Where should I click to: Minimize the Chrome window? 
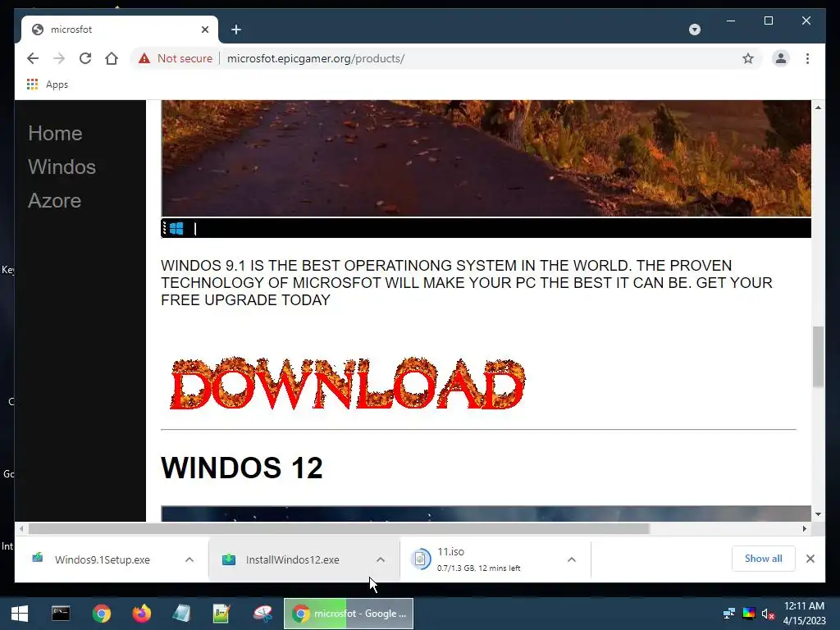pyautogui.click(x=731, y=21)
